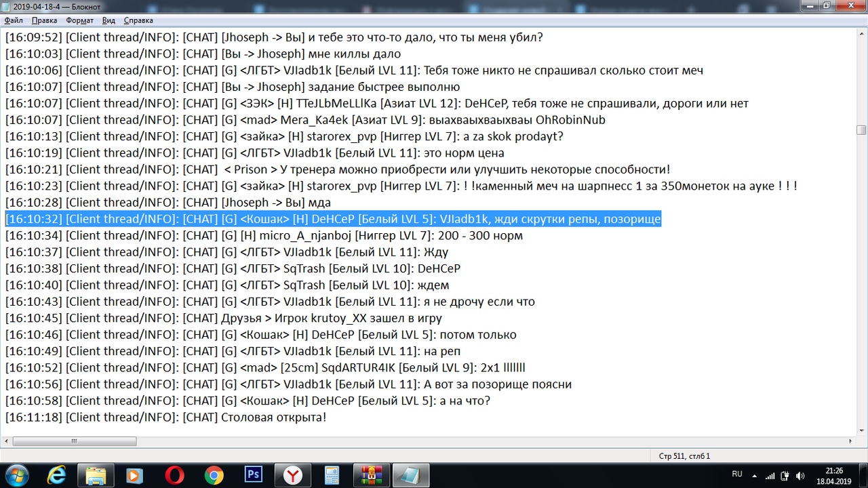Open the Формат menu
The image size is (868, 488).
[x=79, y=20]
